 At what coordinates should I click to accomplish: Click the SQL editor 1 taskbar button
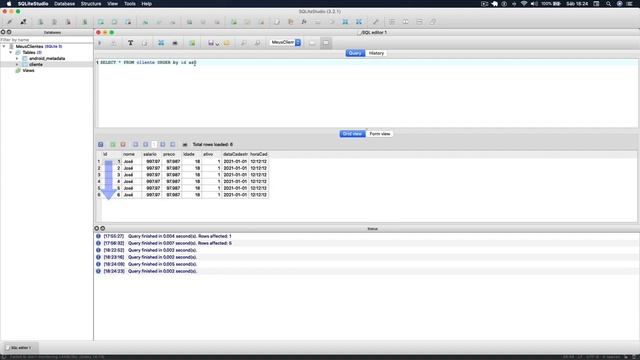pos(20,348)
